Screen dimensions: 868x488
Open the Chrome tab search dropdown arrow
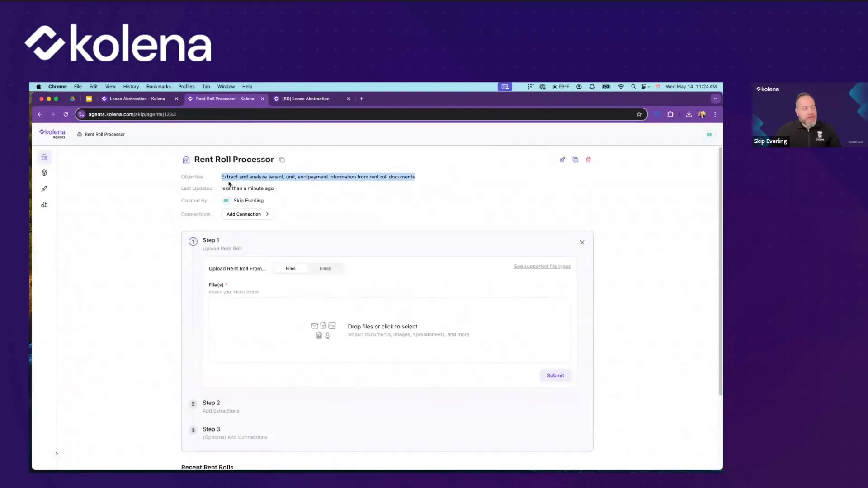click(715, 99)
